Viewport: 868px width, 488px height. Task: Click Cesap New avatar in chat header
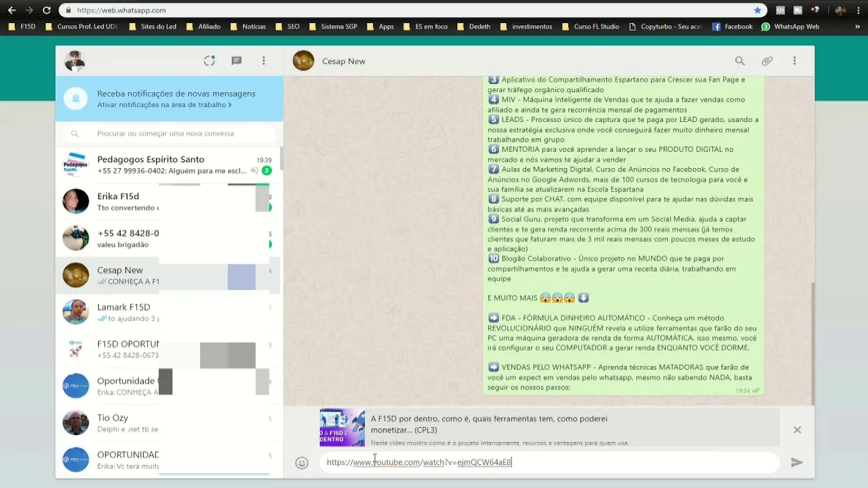pyautogui.click(x=303, y=61)
